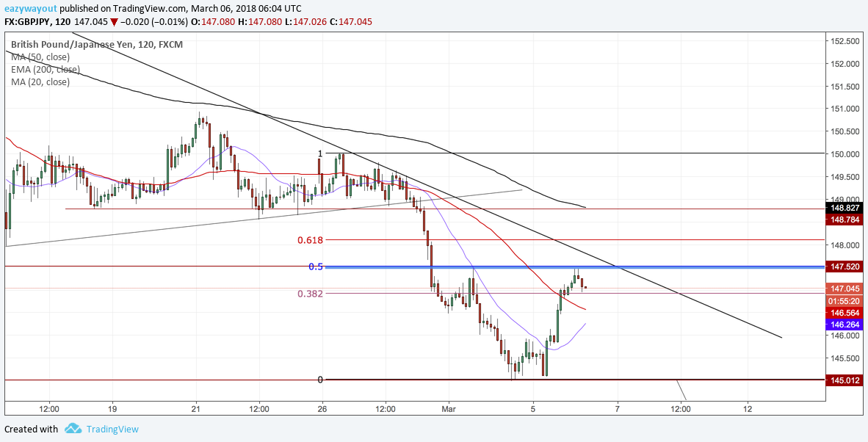Click the C:147.045 close value in header
868x442 pixels.
click(x=350, y=21)
